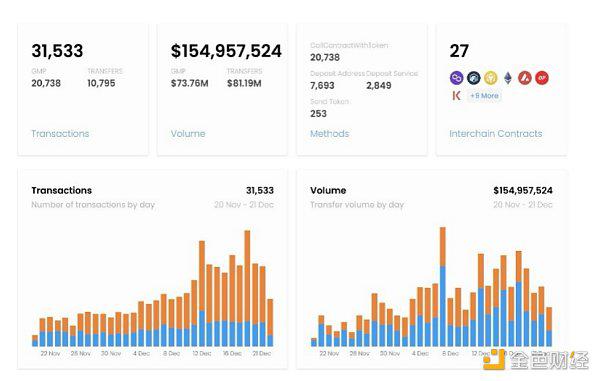The height and width of the screenshot is (381, 600).
Task: Select the Ethereum diamond icon
Action: click(508, 78)
